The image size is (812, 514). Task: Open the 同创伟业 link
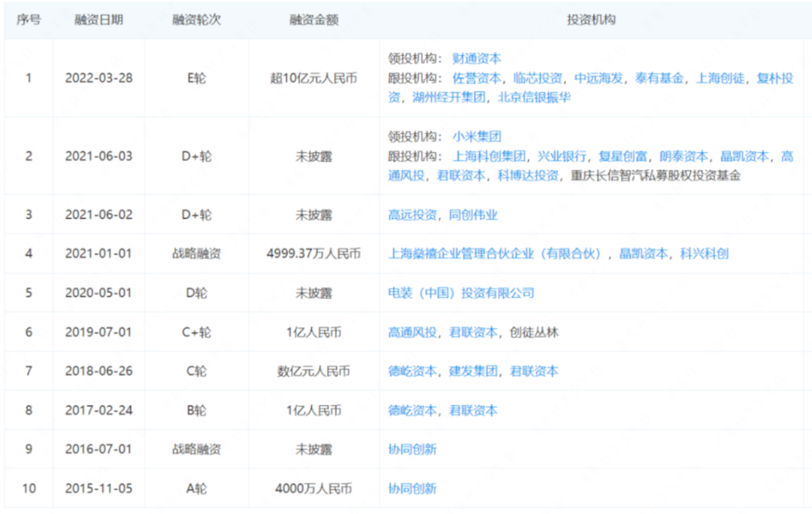click(474, 215)
